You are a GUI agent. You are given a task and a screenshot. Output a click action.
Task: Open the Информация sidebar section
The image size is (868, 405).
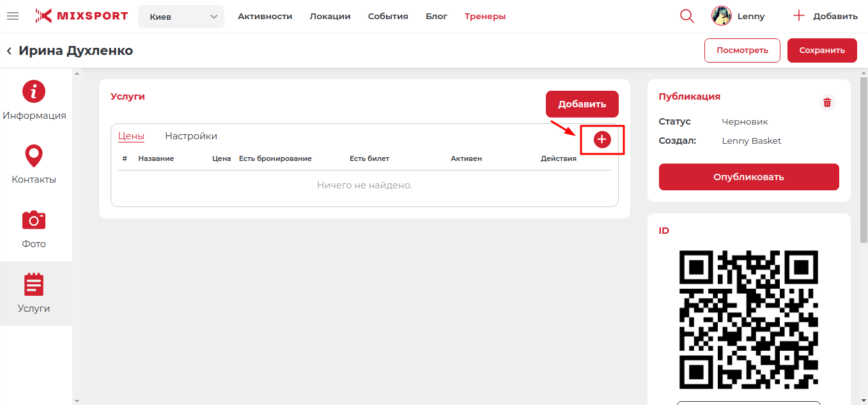click(35, 101)
